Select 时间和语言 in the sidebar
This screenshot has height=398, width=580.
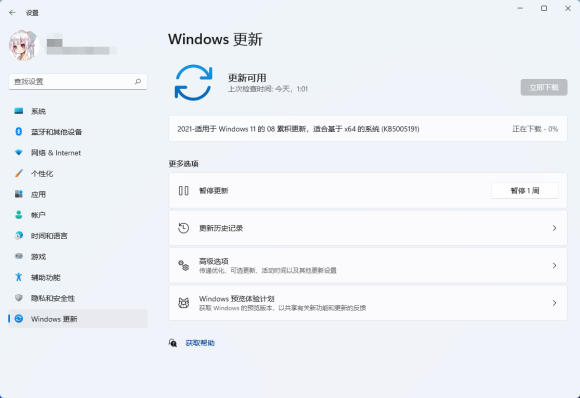click(x=78, y=235)
